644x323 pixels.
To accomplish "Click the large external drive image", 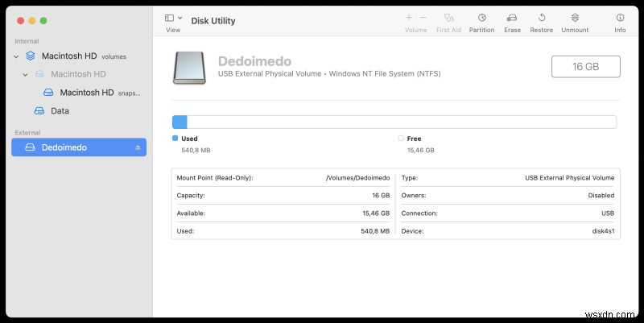I will (189, 68).
